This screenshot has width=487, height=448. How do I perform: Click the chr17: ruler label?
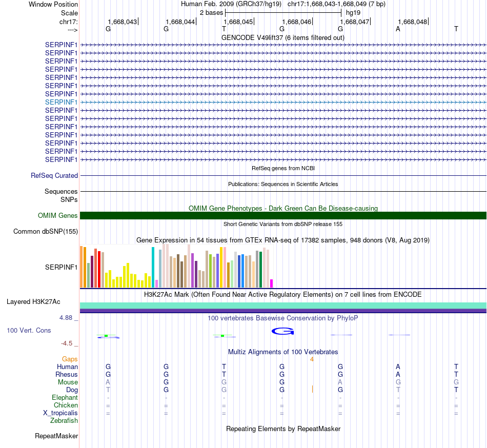pos(69,22)
